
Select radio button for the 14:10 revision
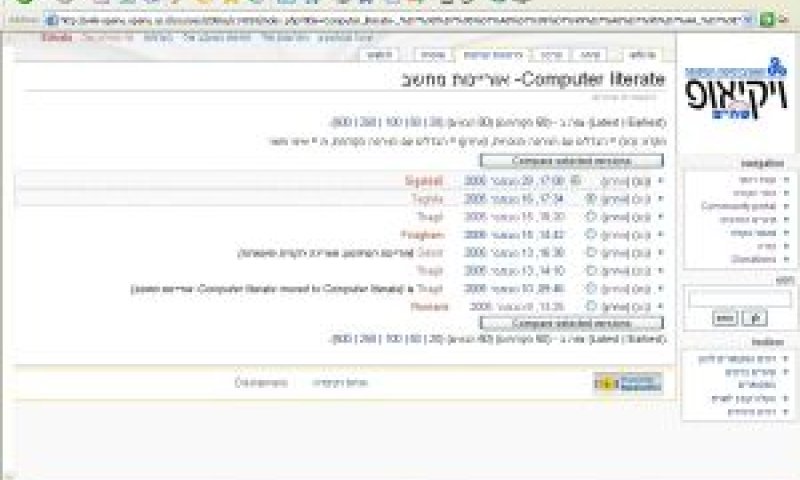591,270
